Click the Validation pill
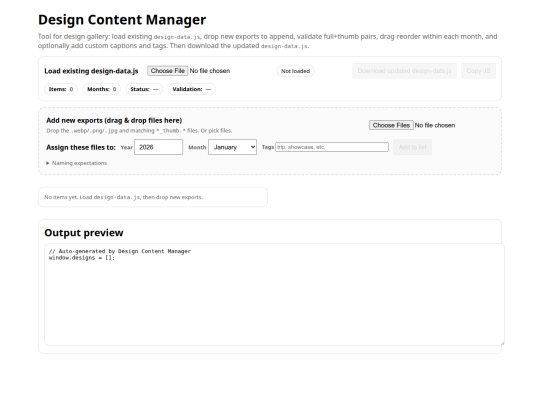 [191, 89]
